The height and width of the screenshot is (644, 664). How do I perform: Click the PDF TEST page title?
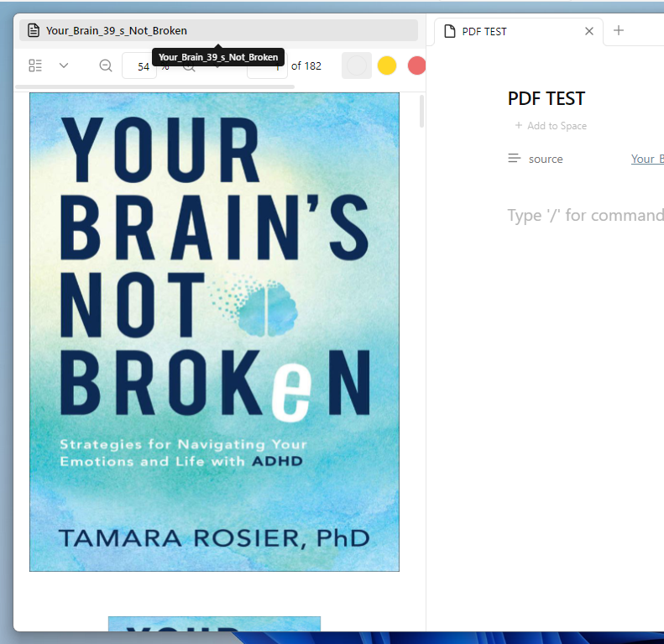(546, 98)
